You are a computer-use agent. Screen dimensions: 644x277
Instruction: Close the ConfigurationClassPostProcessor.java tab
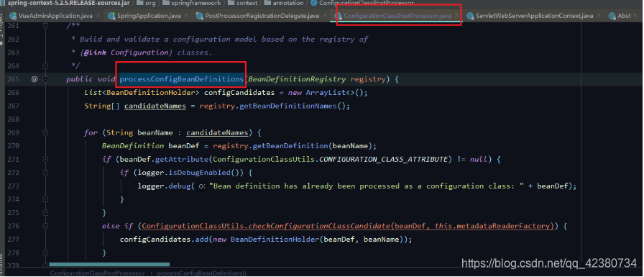click(456, 16)
